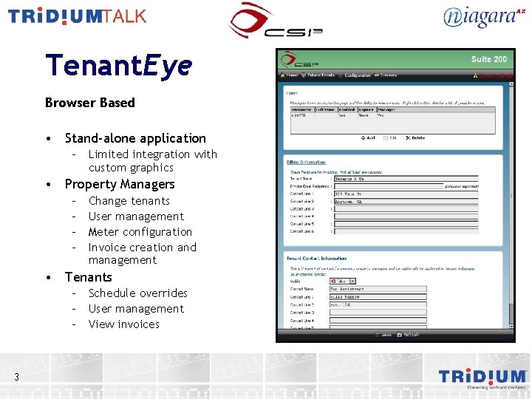Click the large CSI logo at slide top
Screen dimensions: 532x399
(x=275, y=21)
